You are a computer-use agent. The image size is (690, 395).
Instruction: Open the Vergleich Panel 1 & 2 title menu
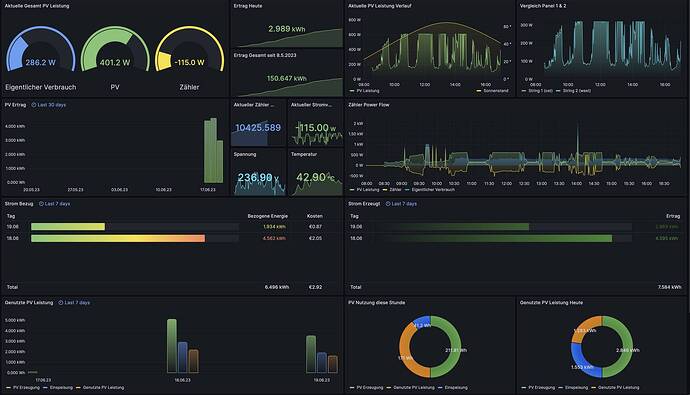(x=543, y=6)
